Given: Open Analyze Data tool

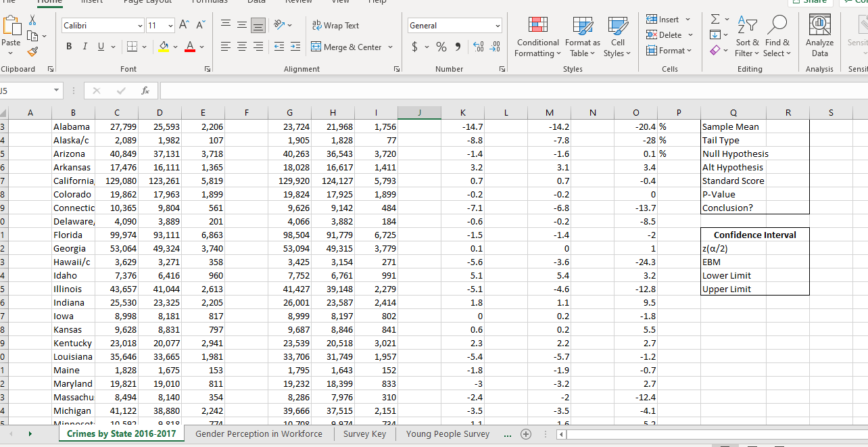Looking at the screenshot, I should pos(819,39).
